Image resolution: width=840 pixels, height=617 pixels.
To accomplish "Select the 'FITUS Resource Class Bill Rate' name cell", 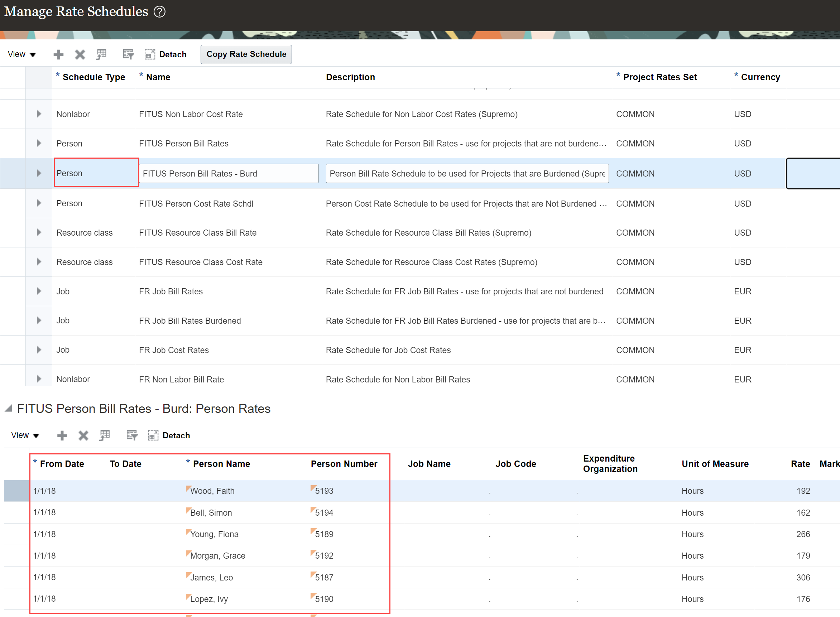I will [198, 233].
